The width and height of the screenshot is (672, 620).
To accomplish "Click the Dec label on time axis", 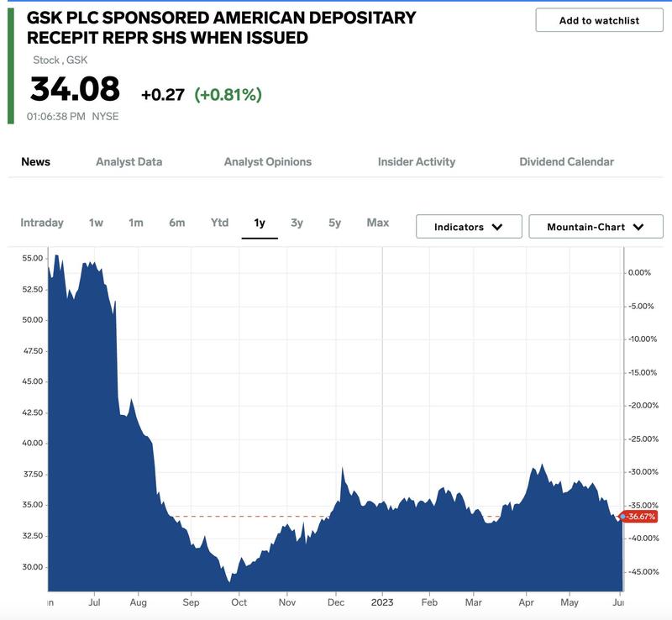I will click(336, 602).
